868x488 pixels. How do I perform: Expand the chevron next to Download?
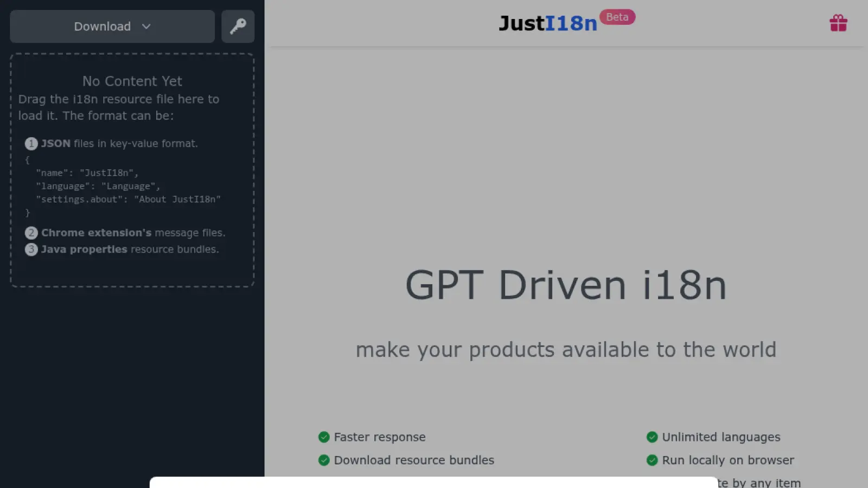coord(146,26)
